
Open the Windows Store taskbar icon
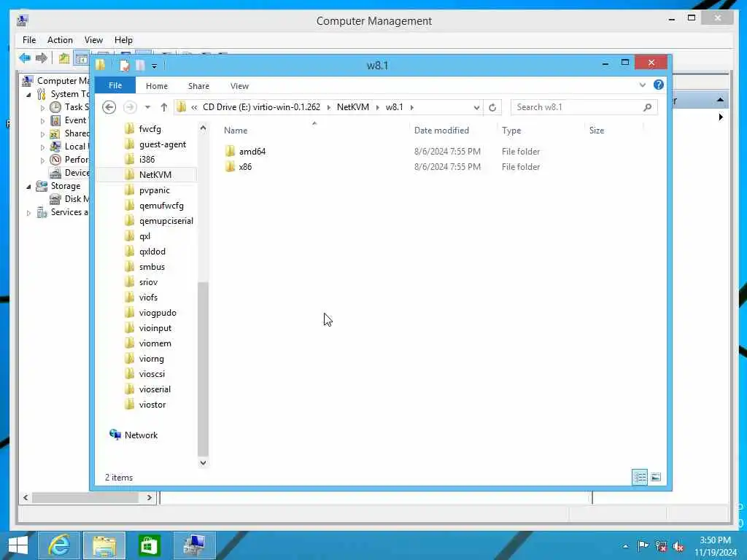pos(149,545)
